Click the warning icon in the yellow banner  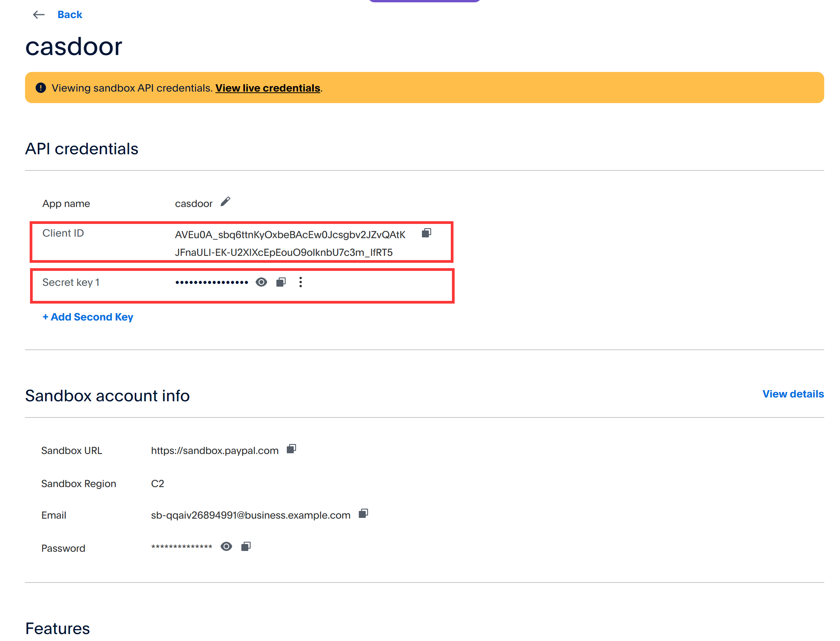40,88
